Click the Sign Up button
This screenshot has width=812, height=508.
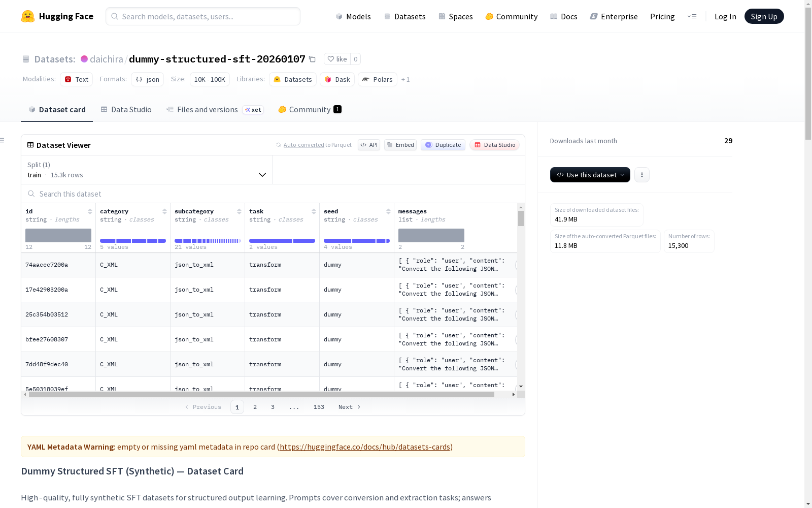764,16
